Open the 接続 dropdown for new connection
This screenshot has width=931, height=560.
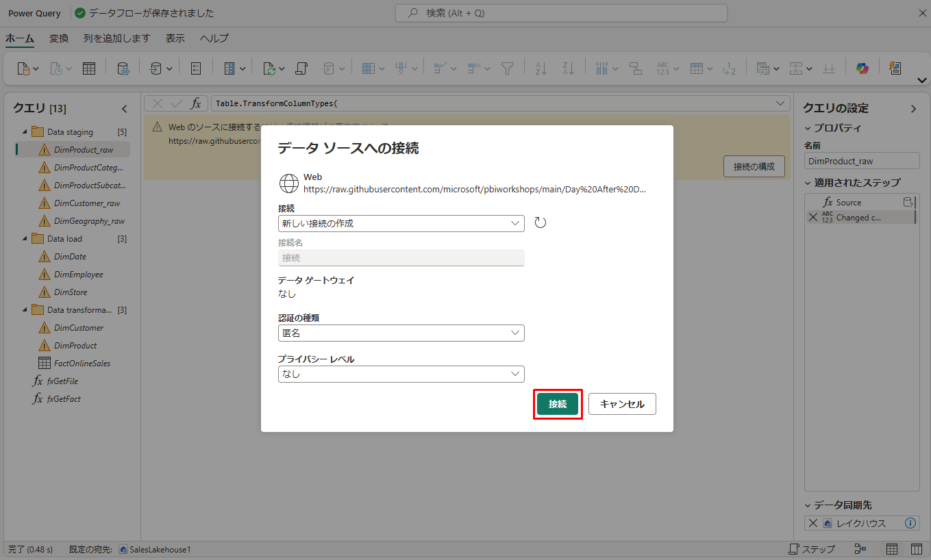pos(401,223)
